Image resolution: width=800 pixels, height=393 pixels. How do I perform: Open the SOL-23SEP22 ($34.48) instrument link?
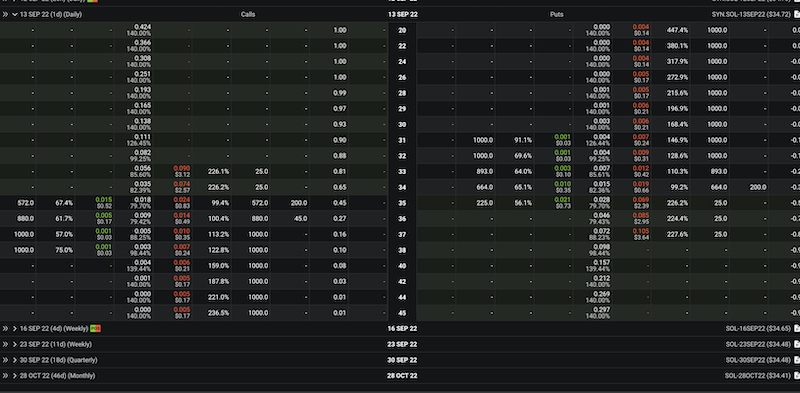coord(759,345)
